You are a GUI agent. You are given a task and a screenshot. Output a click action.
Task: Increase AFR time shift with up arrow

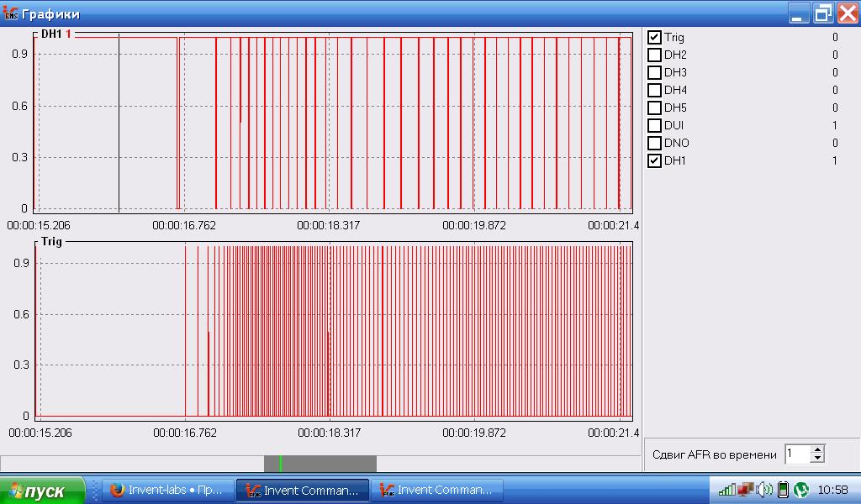click(817, 449)
